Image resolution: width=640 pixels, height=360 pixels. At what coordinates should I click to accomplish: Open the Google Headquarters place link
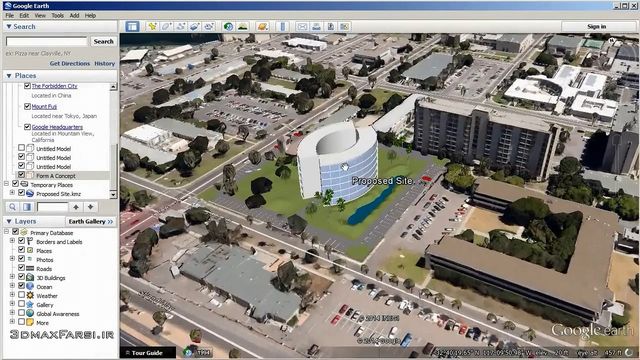point(57,127)
